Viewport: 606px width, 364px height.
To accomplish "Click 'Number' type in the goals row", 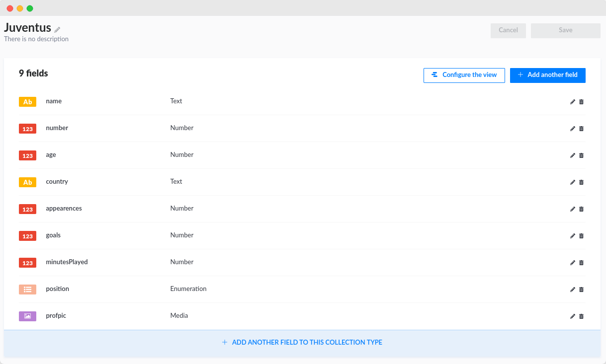I will coord(182,235).
